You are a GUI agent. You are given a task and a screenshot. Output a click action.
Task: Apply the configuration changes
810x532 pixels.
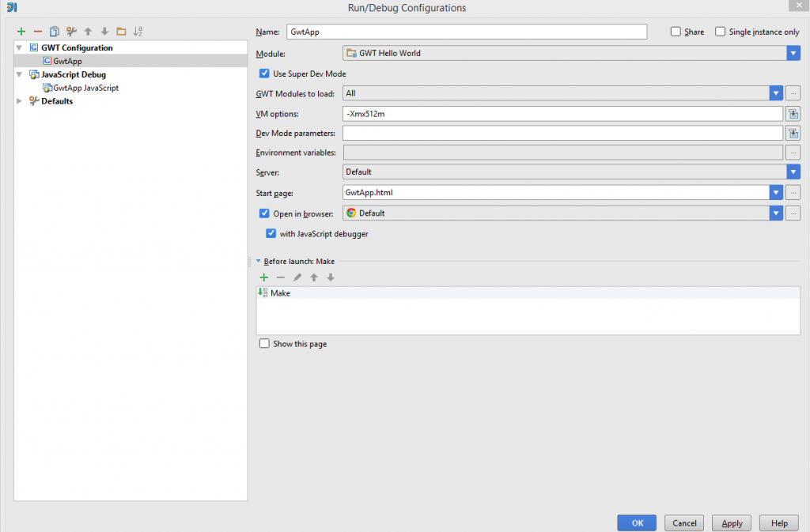[x=731, y=523]
